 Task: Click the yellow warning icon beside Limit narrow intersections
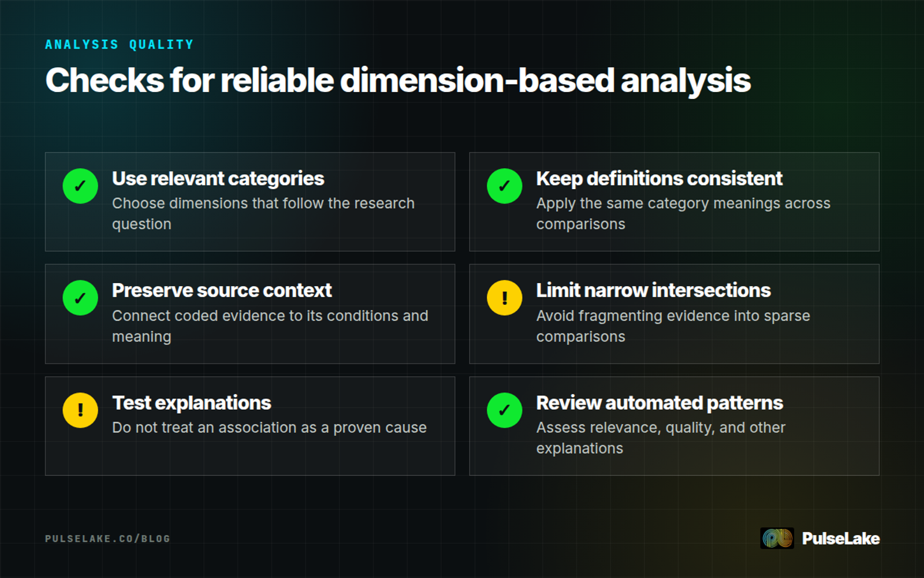pos(504,298)
